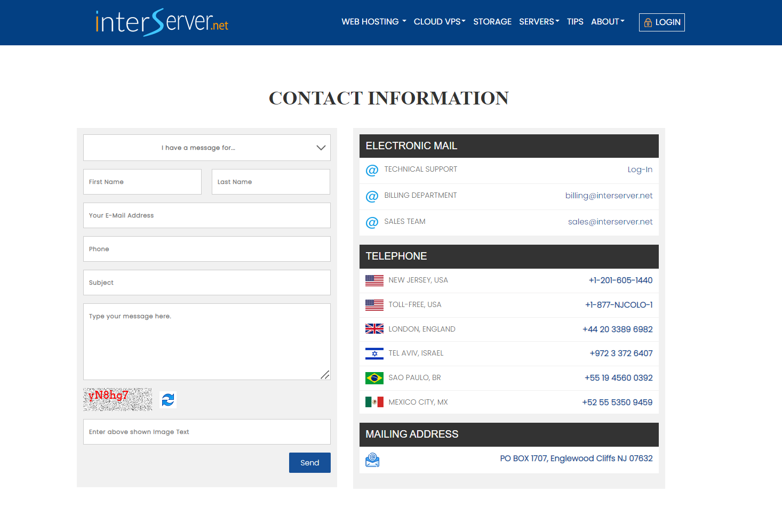Refresh the captcha image
The image size is (782, 532).
tap(168, 400)
